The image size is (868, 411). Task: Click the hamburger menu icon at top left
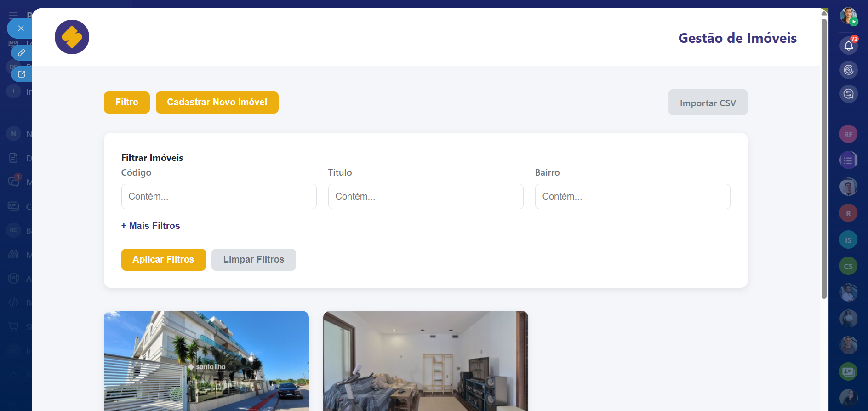(13, 15)
